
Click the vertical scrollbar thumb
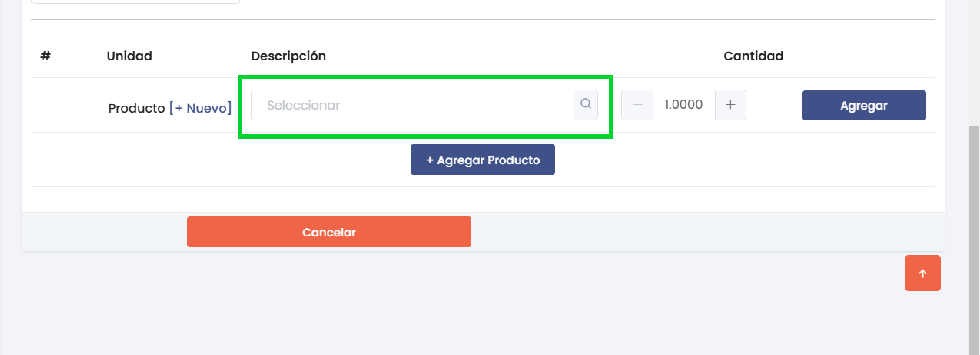click(x=974, y=240)
